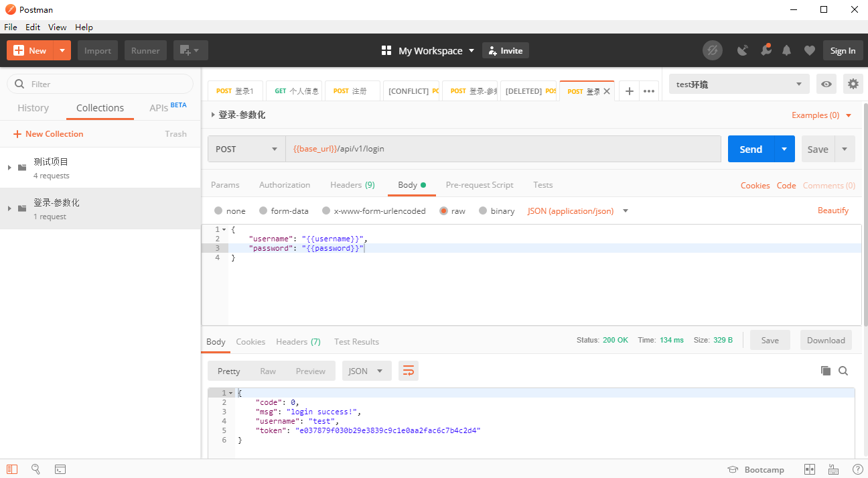
Task: Collapse line 1 of the request body JSON
Action: pyautogui.click(x=223, y=229)
